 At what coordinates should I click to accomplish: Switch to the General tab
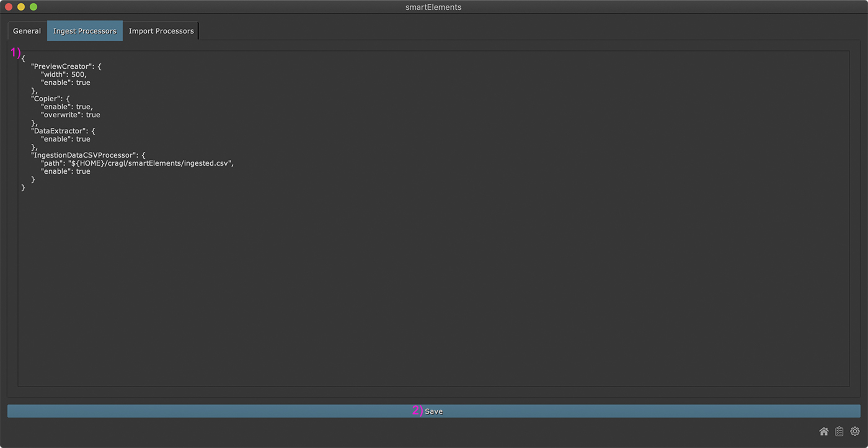click(27, 31)
